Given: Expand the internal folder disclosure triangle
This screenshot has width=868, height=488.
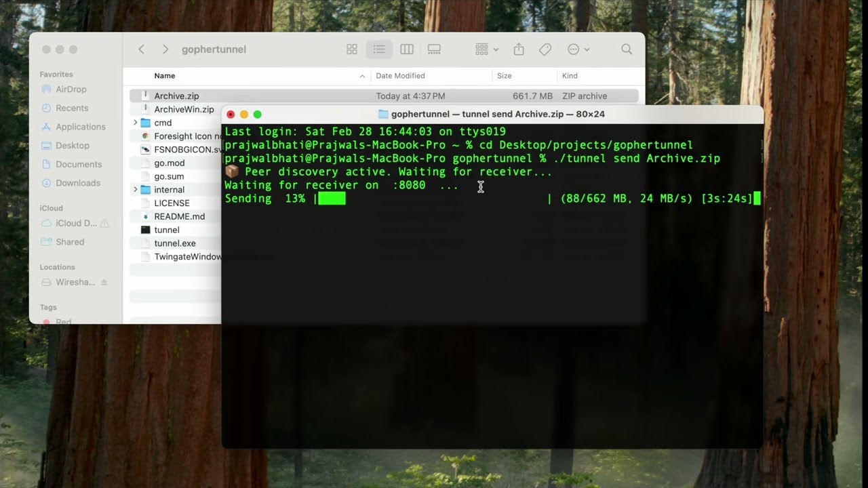Looking at the screenshot, I should pyautogui.click(x=136, y=190).
